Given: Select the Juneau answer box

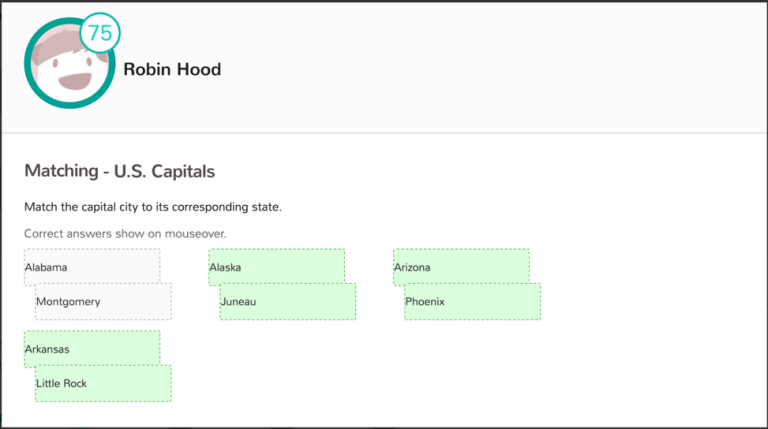Looking at the screenshot, I should point(288,302).
